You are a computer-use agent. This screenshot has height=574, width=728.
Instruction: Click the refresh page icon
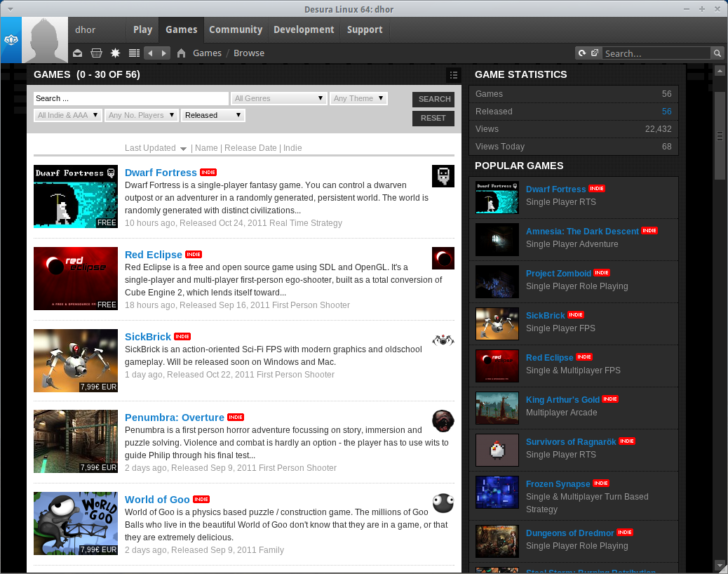[x=582, y=53]
